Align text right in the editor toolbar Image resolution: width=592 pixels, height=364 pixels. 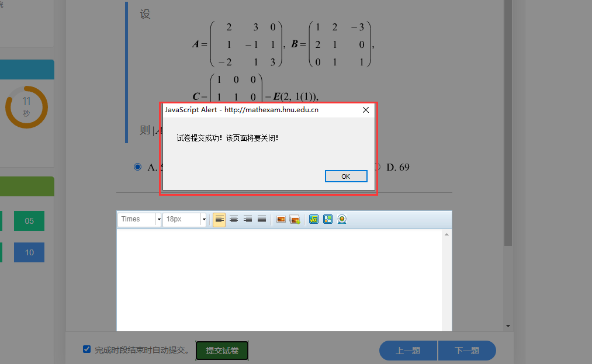(x=248, y=219)
